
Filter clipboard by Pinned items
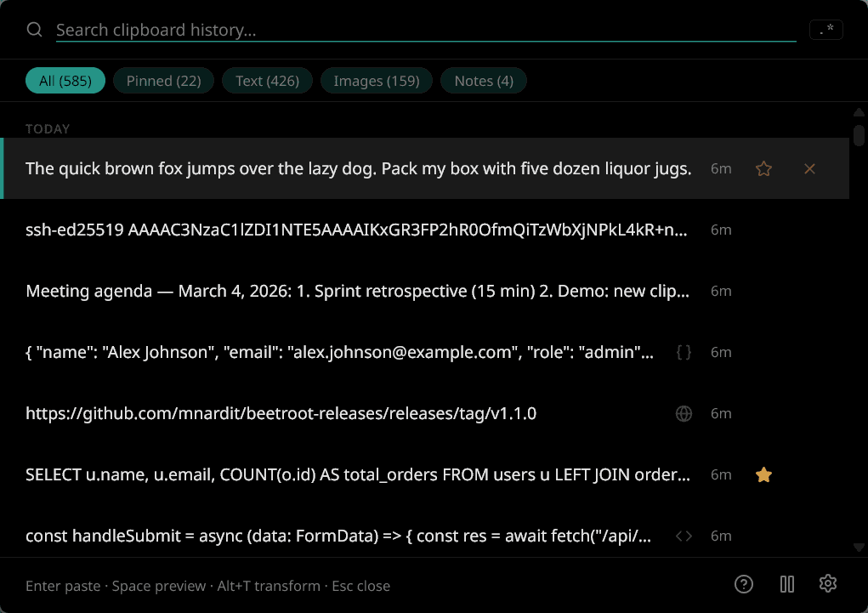[163, 80]
